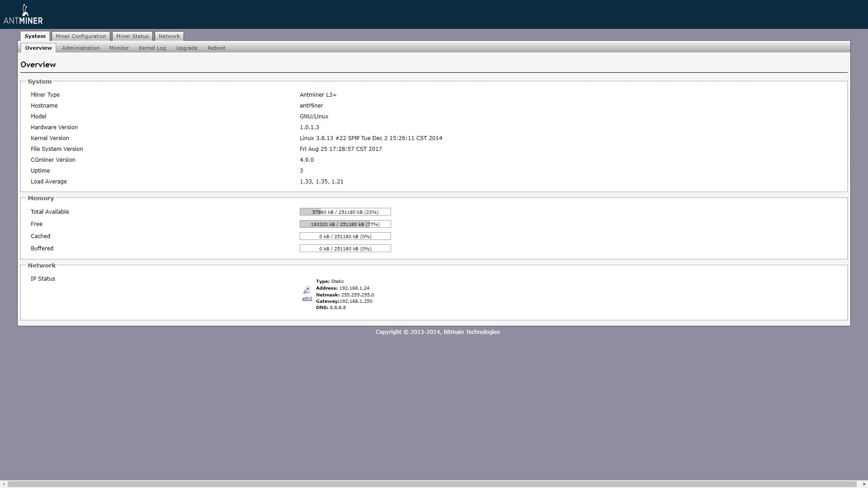Click the Kernel Version label

coord(50,138)
